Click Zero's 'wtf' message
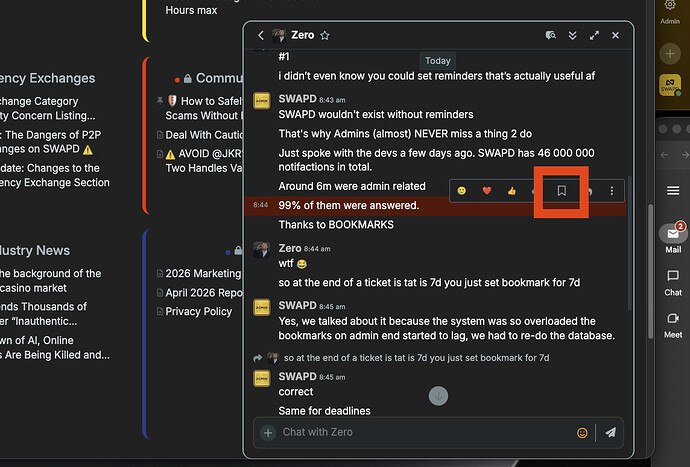The width and height of the screenshot is (690, 467). [x=293, y=264]
